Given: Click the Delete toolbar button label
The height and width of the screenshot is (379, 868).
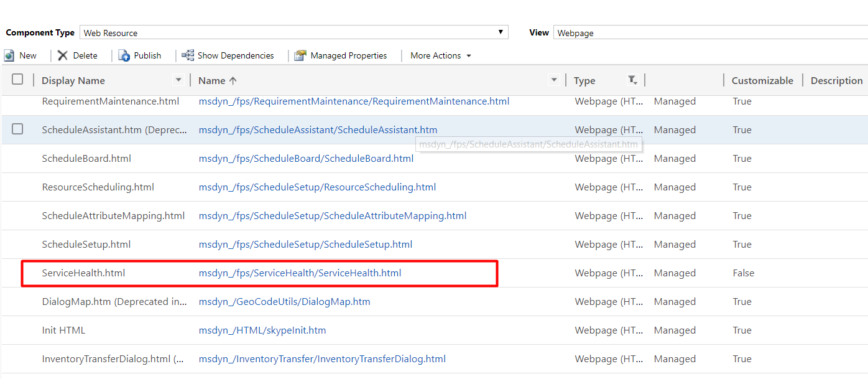Looking at the screenshot, I should click(85, 55).
